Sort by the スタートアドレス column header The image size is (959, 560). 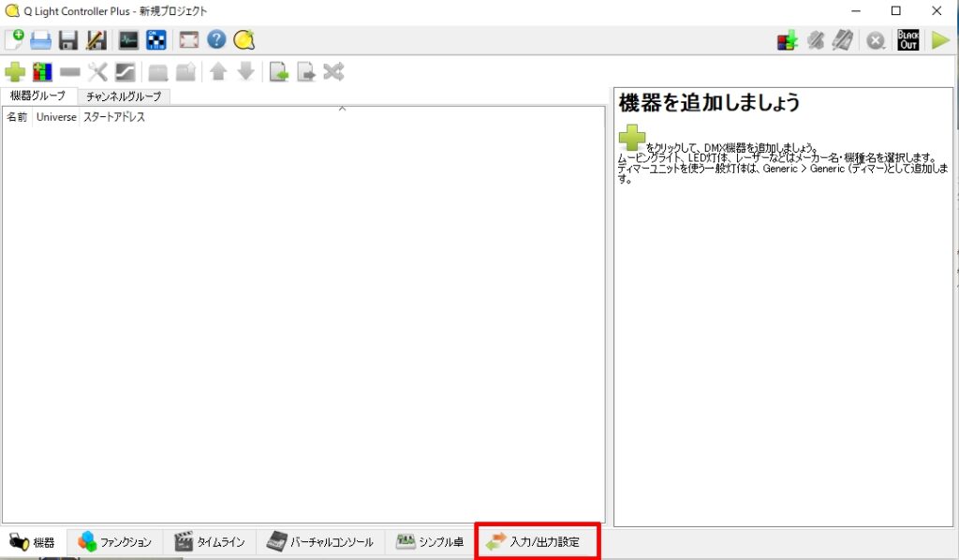pos(114,117)
